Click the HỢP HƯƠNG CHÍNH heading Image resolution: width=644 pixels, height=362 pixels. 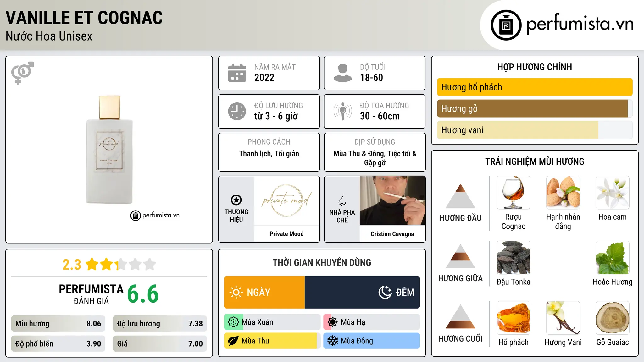click(535, 67)
